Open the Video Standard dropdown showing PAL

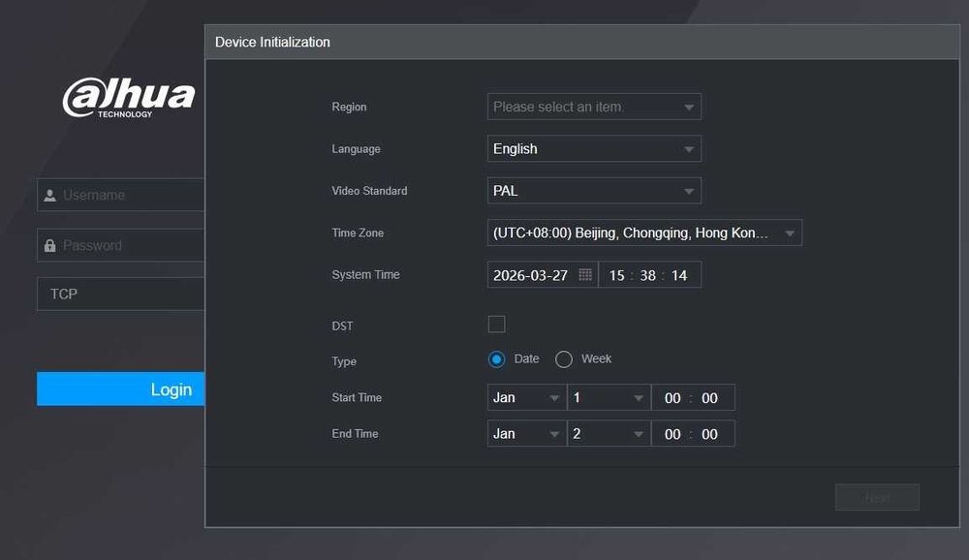coord(594,191)
